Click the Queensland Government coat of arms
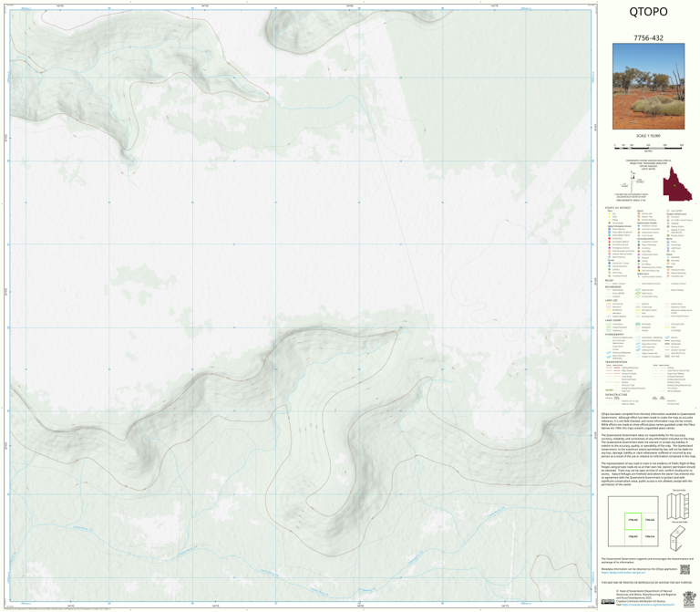Screen dimensions: 700x612 coord(689,598)
